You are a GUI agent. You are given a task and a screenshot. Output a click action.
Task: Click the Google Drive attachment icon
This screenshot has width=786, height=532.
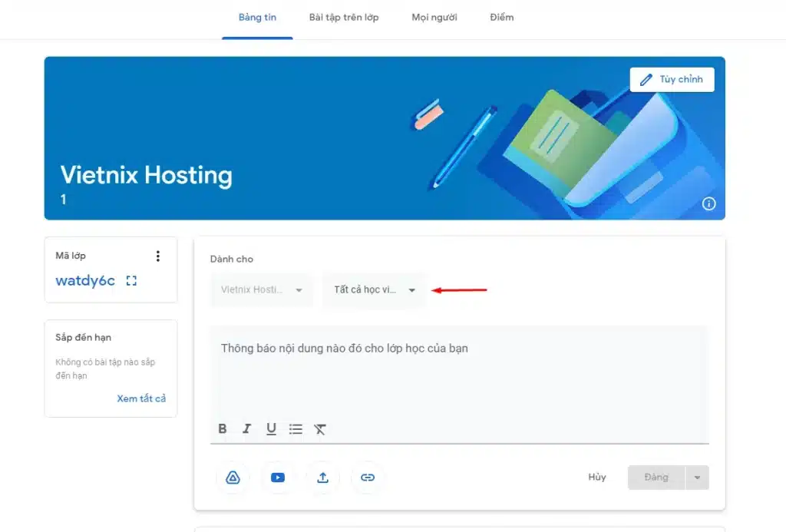233,477
